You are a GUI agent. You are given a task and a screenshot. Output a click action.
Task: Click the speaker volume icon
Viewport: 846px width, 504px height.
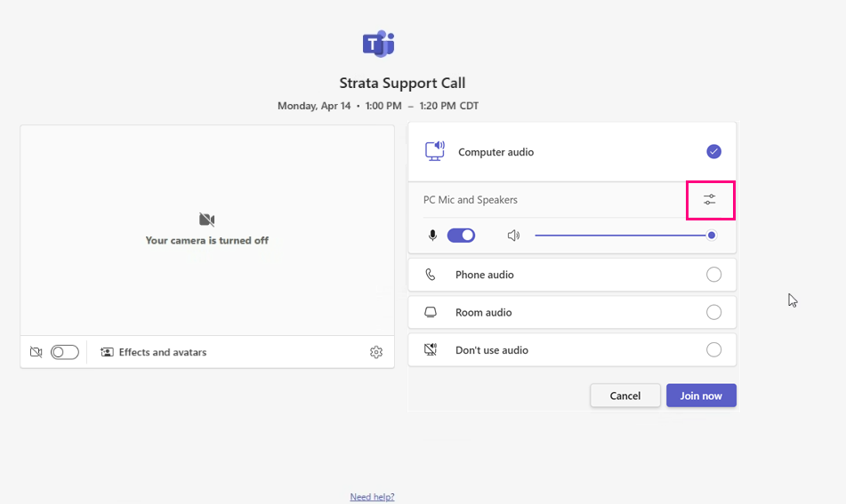click(513, 236)
